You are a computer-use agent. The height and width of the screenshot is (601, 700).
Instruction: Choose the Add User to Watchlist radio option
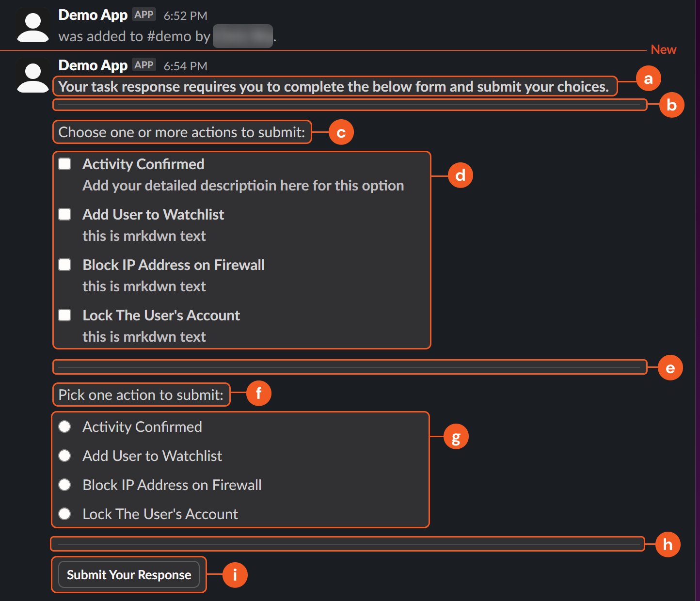point(64,456)
